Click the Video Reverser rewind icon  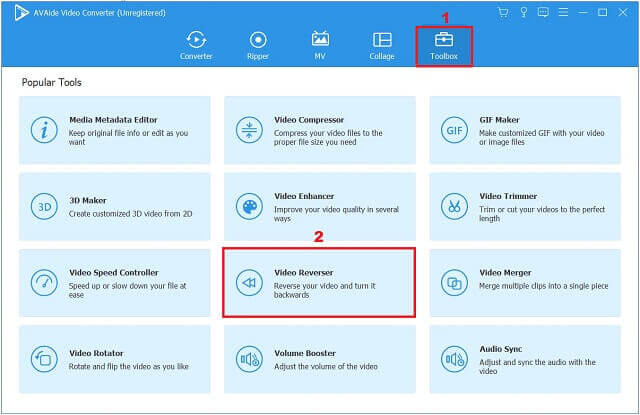tap(249, 282)
